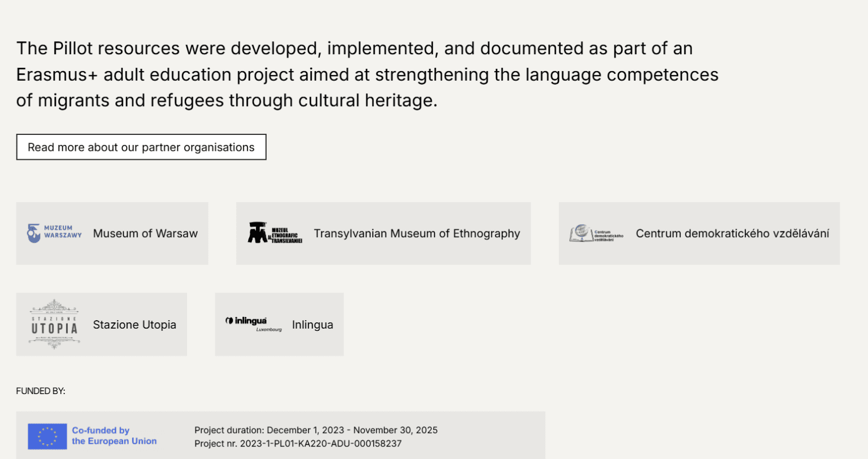868x459 pixels.
Task: Click the European Union flag icon
Action: 47,436
